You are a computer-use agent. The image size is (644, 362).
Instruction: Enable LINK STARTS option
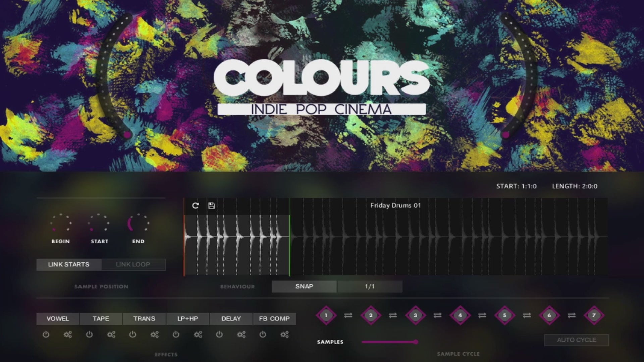coord(69,264)
